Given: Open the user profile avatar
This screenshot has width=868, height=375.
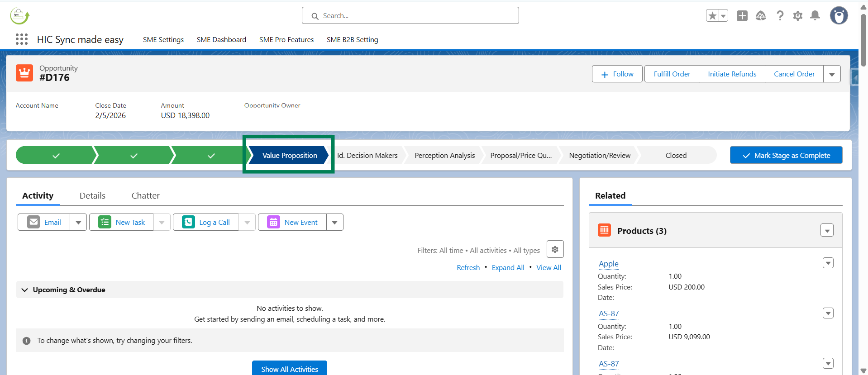Looking at the screenshot, I should tap(839, 16).
